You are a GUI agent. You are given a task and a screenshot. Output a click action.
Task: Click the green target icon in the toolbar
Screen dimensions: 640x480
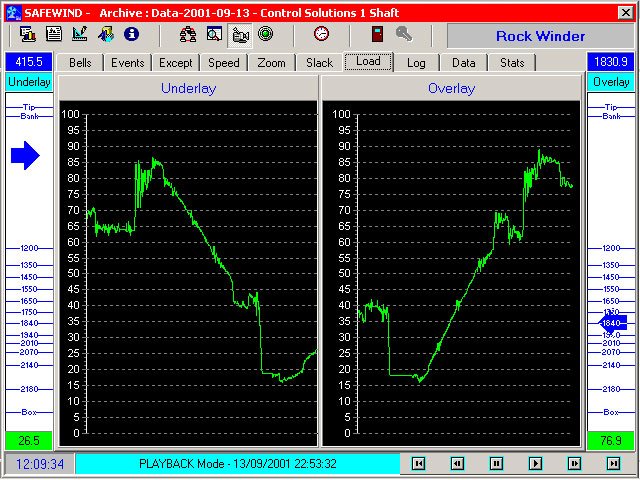(x=266, y=34)
